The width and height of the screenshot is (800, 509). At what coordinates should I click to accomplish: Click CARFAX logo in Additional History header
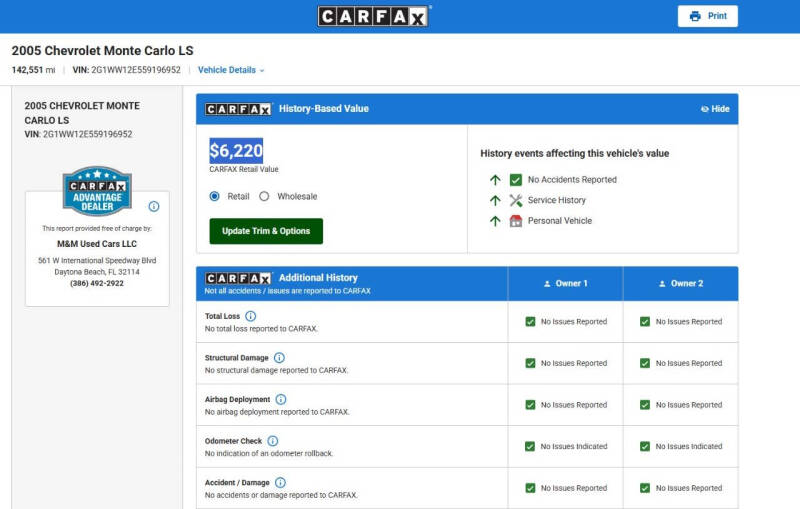(238, 278)
